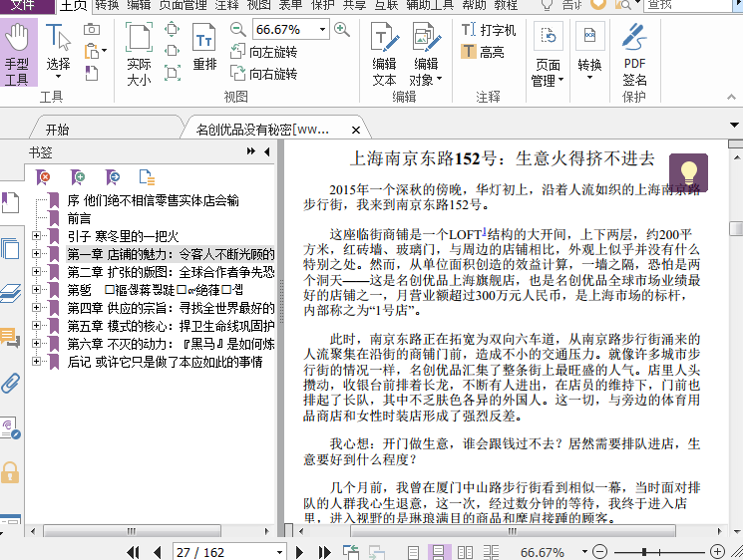The image size is (743, 560).
Task: Expand the 第一章 店铺的魅力 bookmark
Action: 37,253
